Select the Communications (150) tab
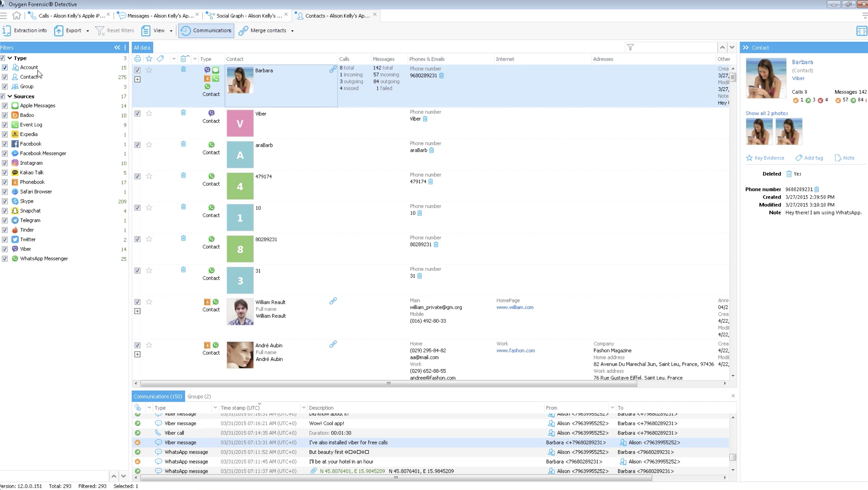This screenshot has height=490, width=868. [158, 396]
